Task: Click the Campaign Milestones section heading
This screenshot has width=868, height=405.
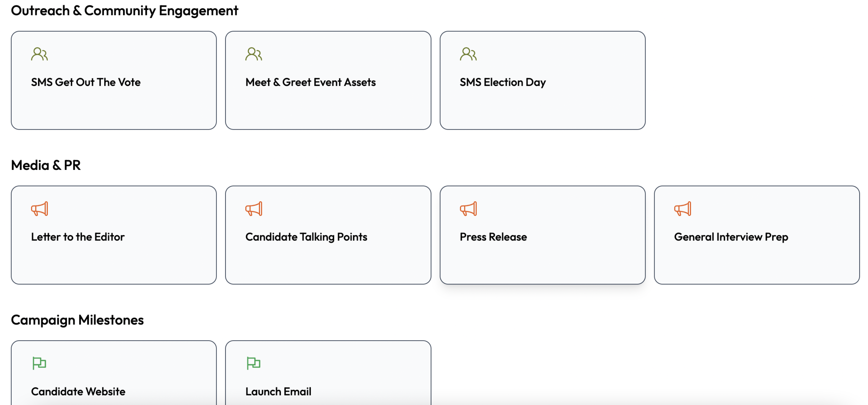Action: [77, 320]
